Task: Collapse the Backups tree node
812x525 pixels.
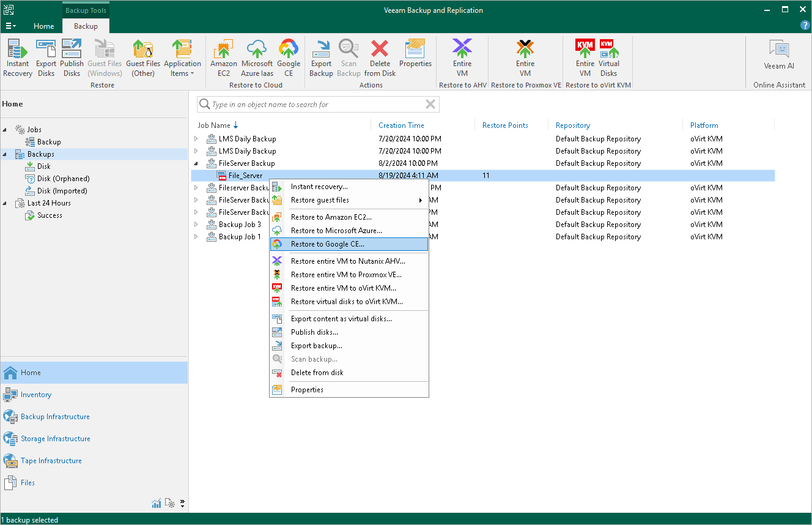Action: [x=6, y=154]
